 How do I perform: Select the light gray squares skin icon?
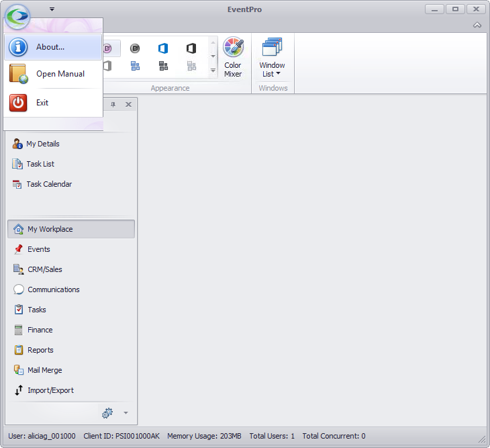click(x=191, y=66)
